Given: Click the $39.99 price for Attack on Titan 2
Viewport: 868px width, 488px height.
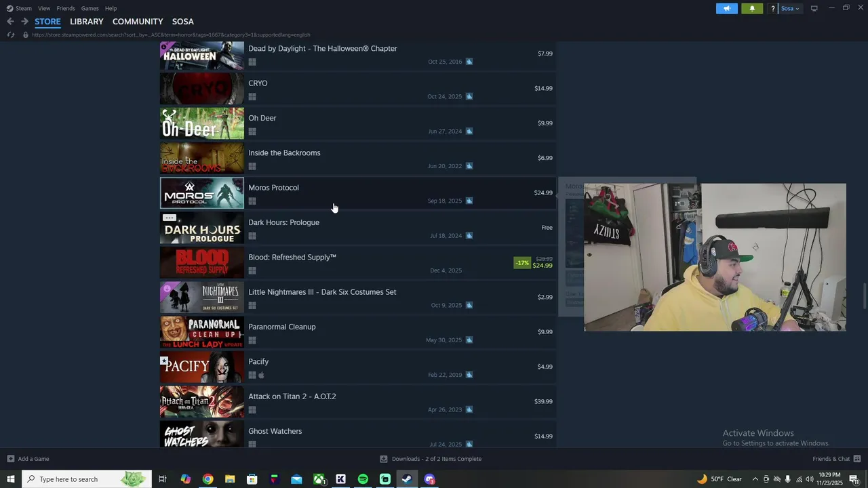Looking at the screenshot, I should pyautogui.click(x=543, y=401).
